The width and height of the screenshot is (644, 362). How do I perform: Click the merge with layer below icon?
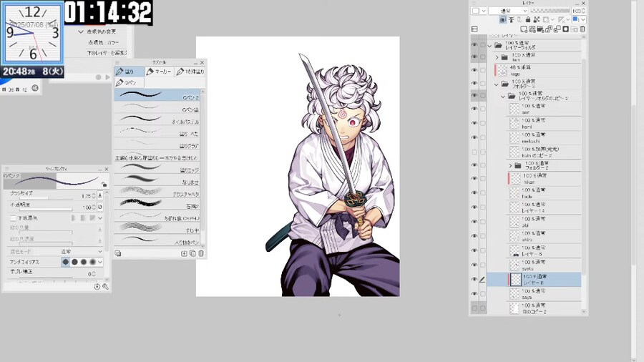pos(557,29)
